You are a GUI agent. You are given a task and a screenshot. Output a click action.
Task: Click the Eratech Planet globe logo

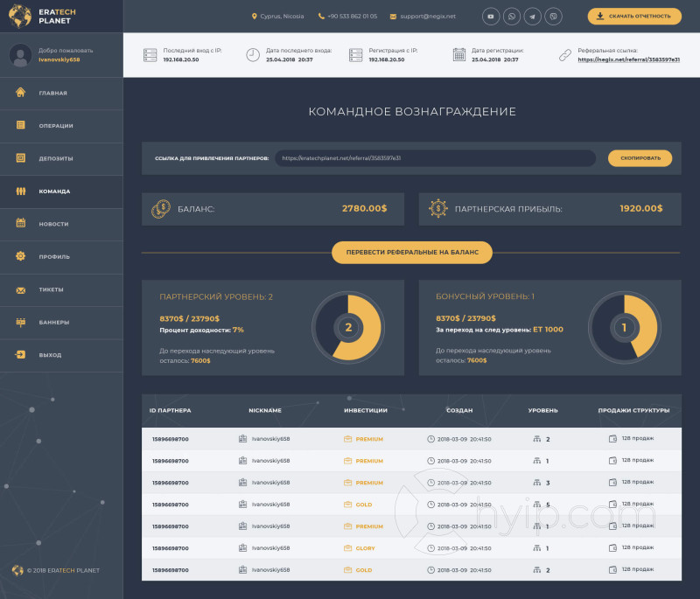20,16
